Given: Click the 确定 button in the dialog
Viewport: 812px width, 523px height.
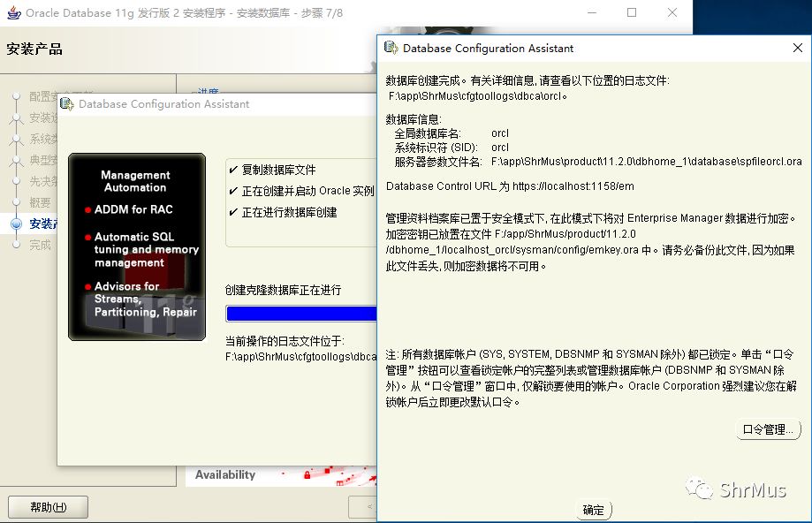Looking at the screenshot, I should pos(594,510).
